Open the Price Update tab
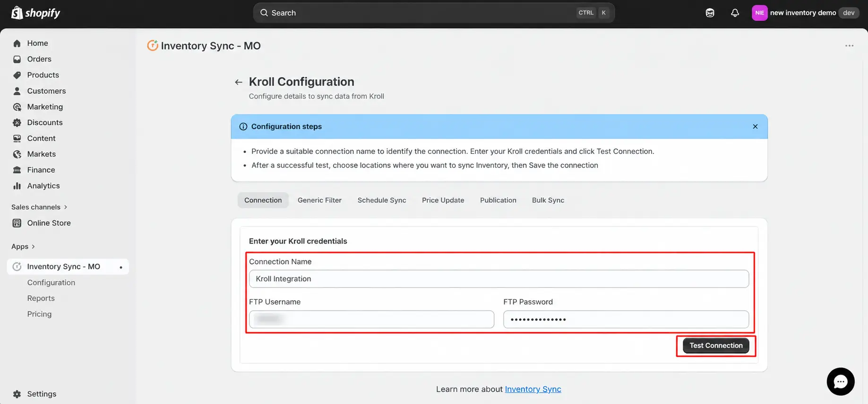The height and width of the screenshot is (404, 868). tap(443, 200)
